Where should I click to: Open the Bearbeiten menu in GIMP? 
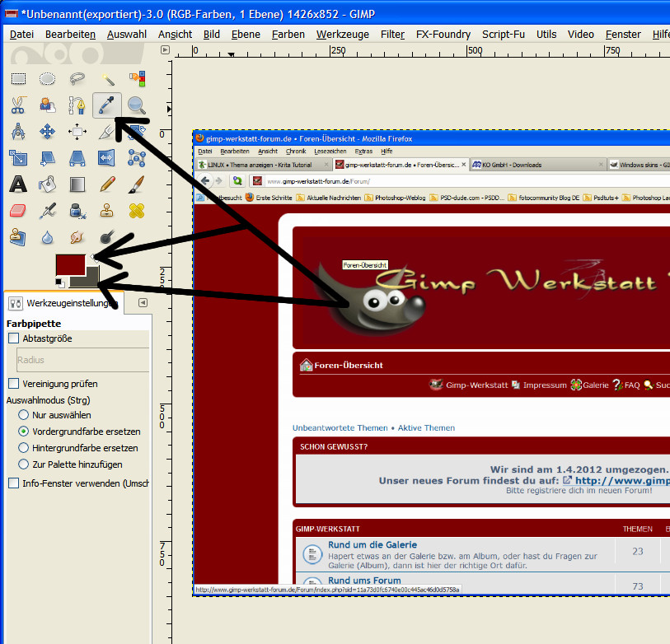(x=71, y=34)
